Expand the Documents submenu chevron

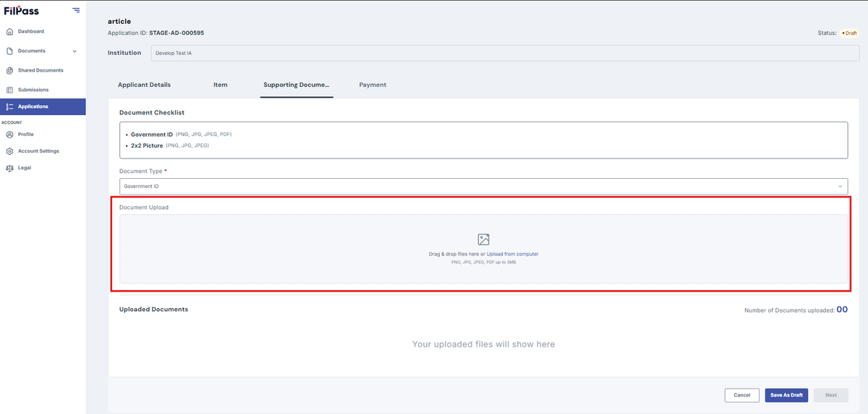[x=75, y=51]
